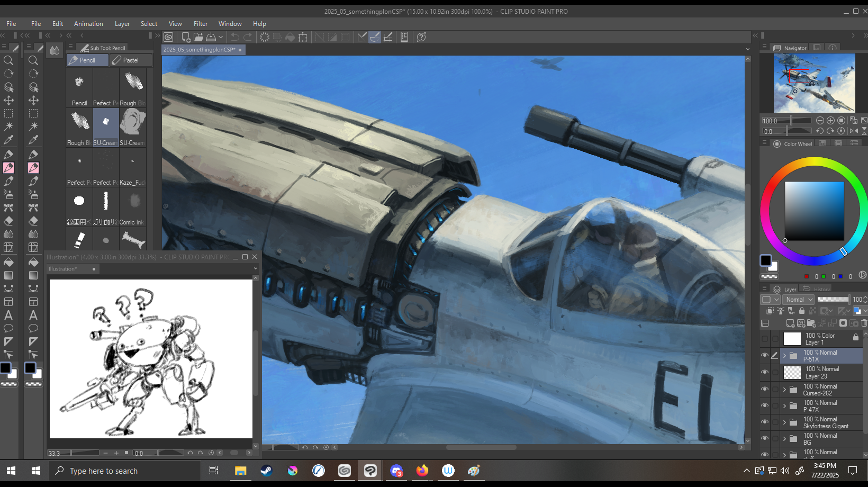Image resolution: width=868 pixels, height=487 pixels.
Task: Toggle Snap to Grid in command bar
Action: [388, 37]
